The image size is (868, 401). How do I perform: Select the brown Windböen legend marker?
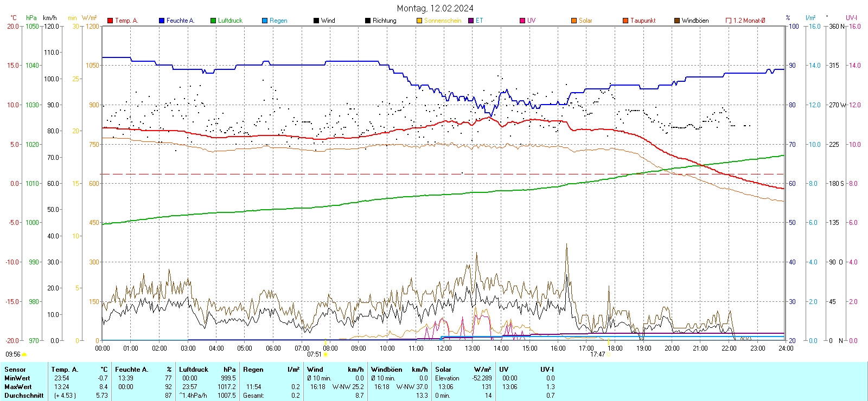point(677,21)
